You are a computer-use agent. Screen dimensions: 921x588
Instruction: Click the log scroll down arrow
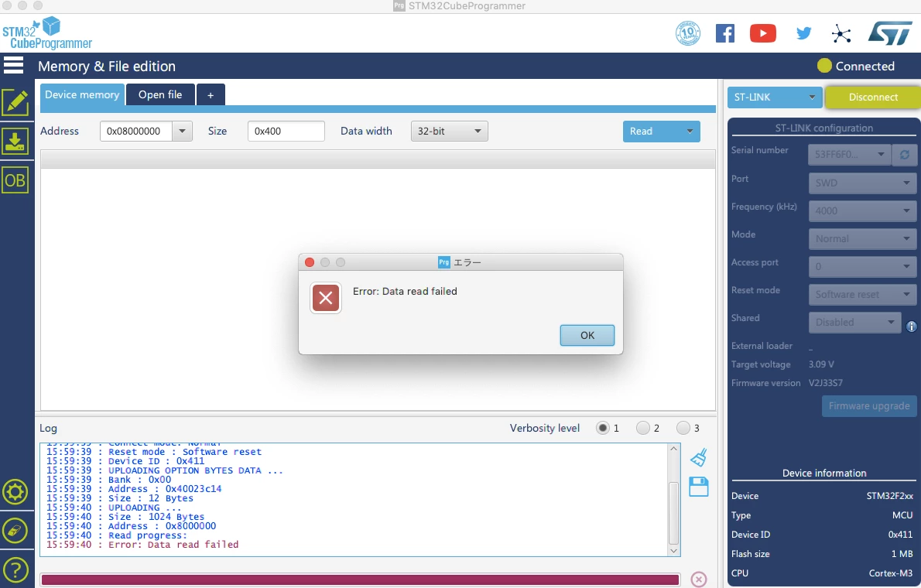[x=673, y=551]
